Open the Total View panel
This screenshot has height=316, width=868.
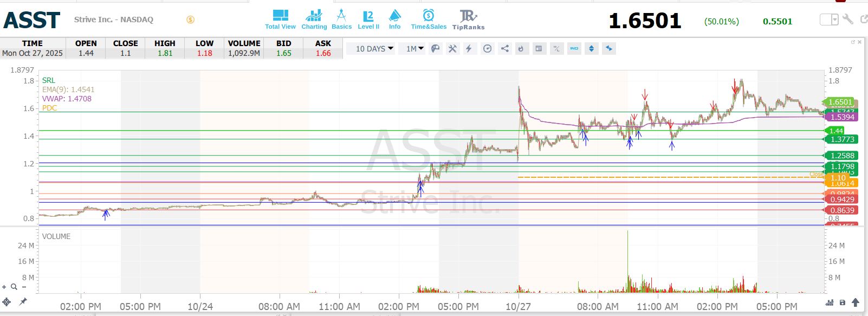(280, 20)
